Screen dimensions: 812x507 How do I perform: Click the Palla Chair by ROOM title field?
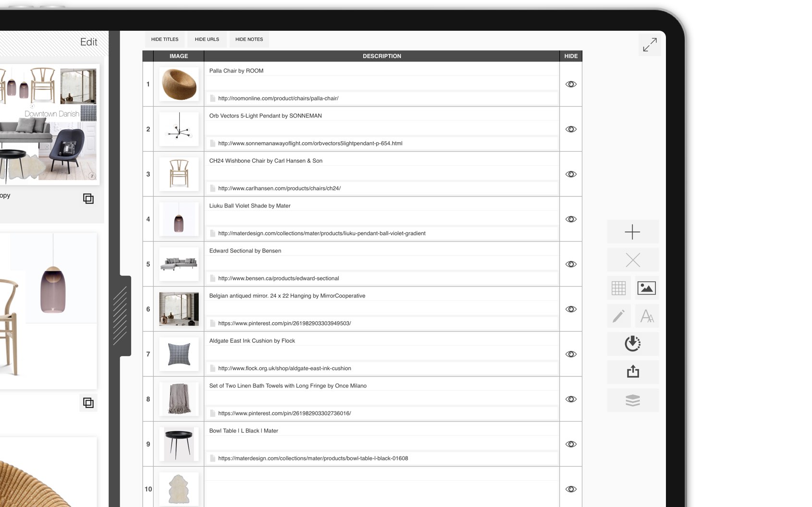(x=382, y=71)
